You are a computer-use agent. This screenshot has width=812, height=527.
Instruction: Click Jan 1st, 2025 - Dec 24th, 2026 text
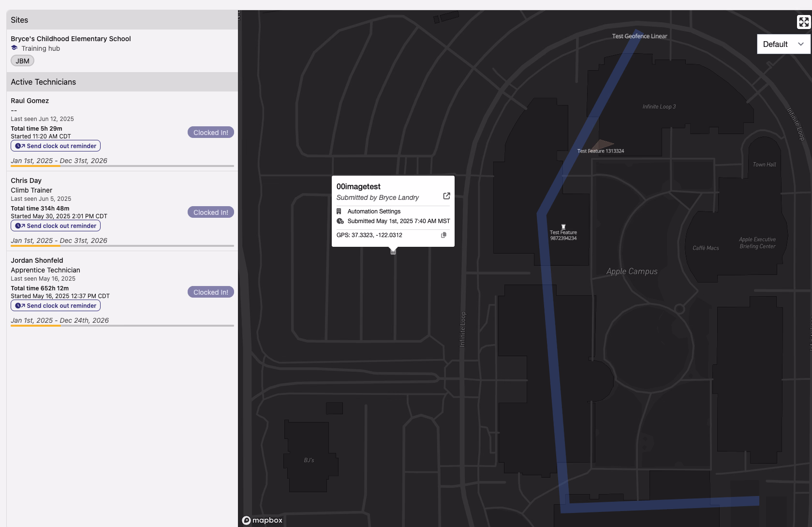pos(60,320)
